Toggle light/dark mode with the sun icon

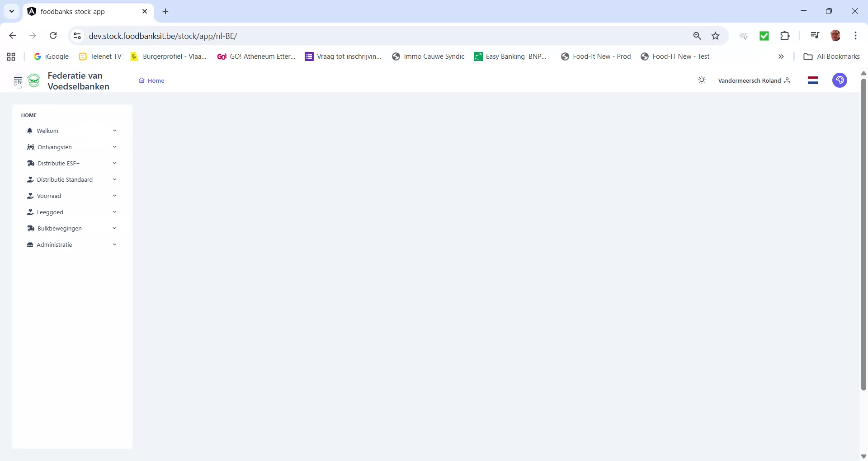(702, 80)
